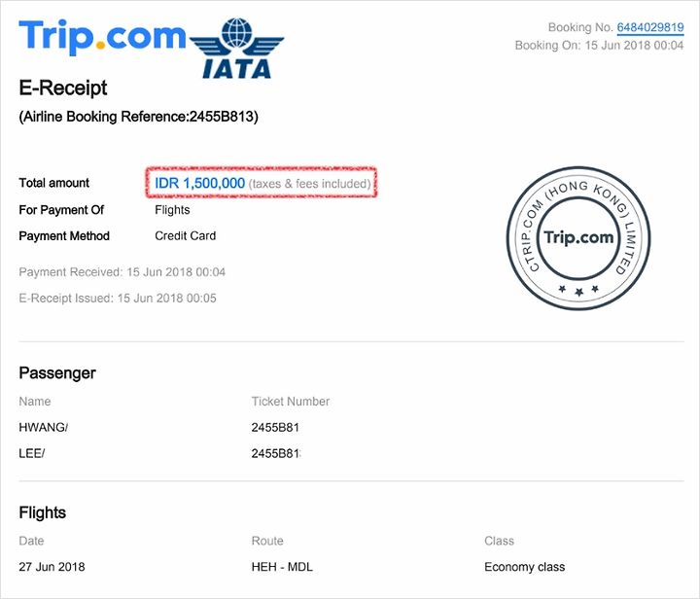This screenshot has height=599, width=700.
Task: Select the Credit Card value
Action: coord(186,235)
